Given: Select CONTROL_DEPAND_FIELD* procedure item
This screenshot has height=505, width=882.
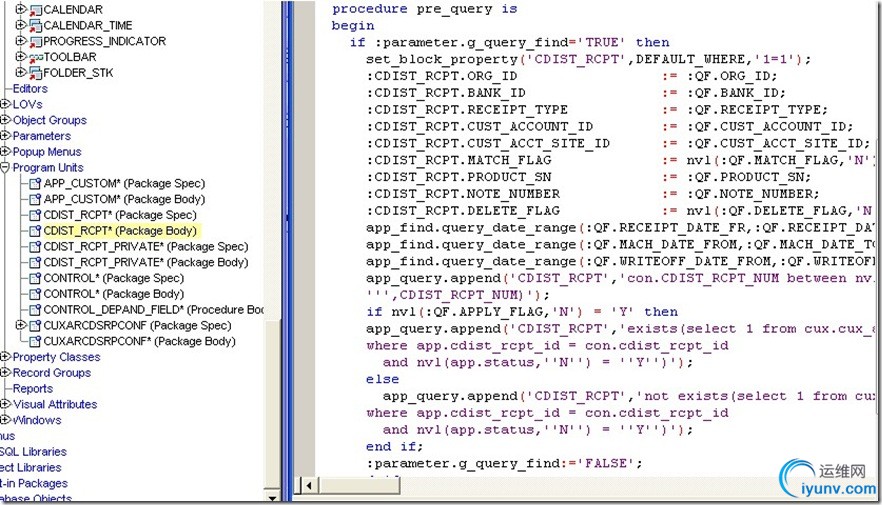Looking at the screenshot, I should click(154, 309).
